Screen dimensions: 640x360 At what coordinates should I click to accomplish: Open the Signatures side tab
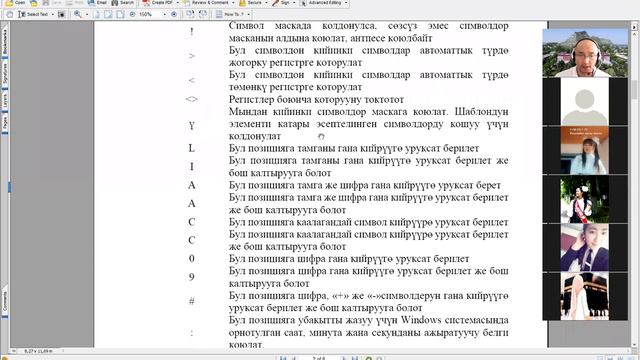pyautogui.click(x=4, y=73)
